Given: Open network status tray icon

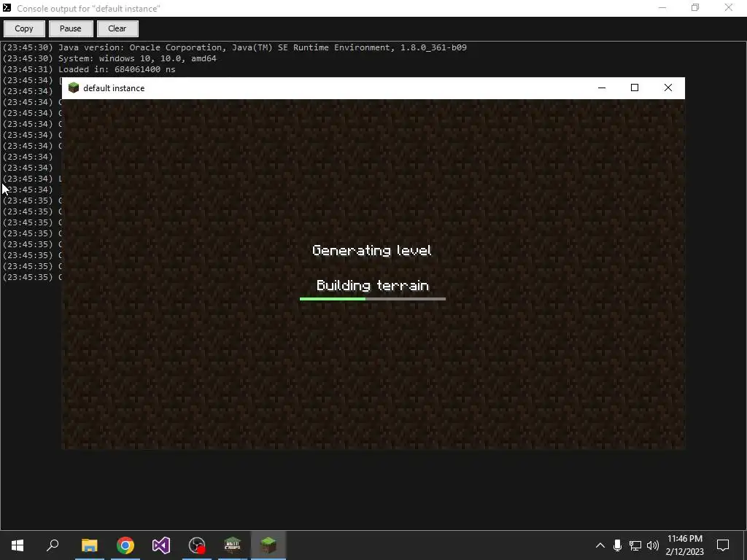Looking at the screenshot, I should (635, 545).
